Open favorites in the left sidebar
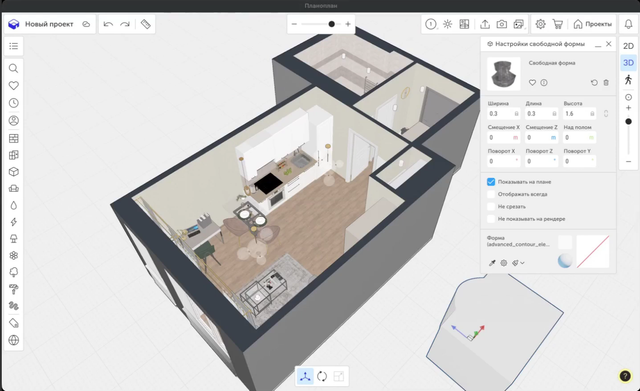Screen dimensions: 640x391 pyautogui.click(x=13, y=85)
